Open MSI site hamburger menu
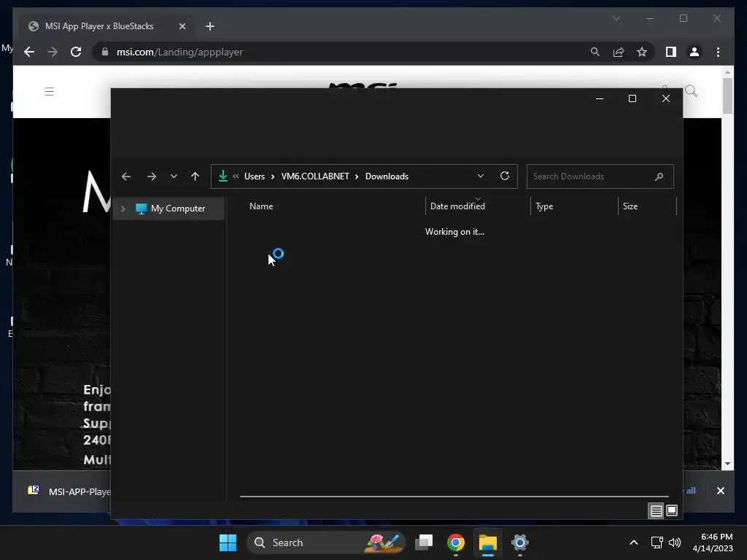Image resolution: width=747 pixels, height=560 pixels. 49,91
